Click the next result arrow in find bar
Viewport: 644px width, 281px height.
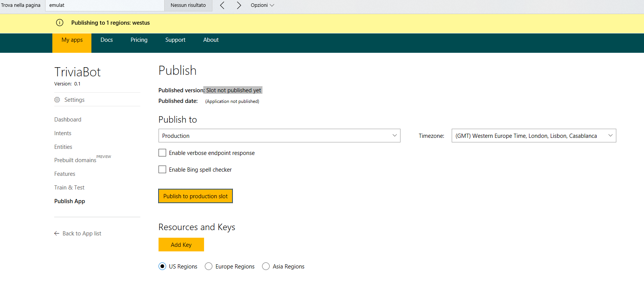click(x=239, y=5)
